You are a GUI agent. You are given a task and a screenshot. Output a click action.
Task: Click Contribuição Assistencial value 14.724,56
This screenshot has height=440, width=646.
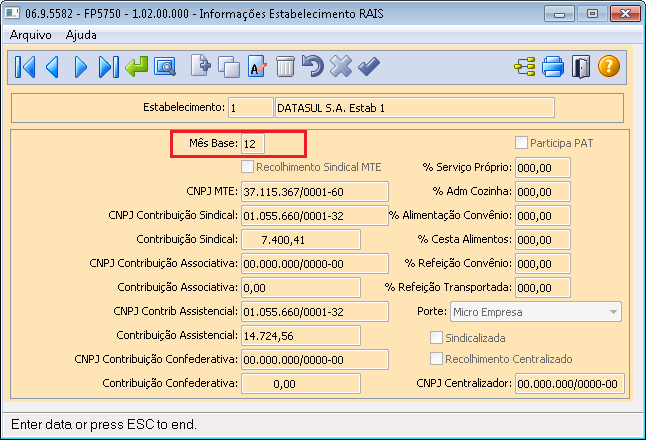(301, 335)
